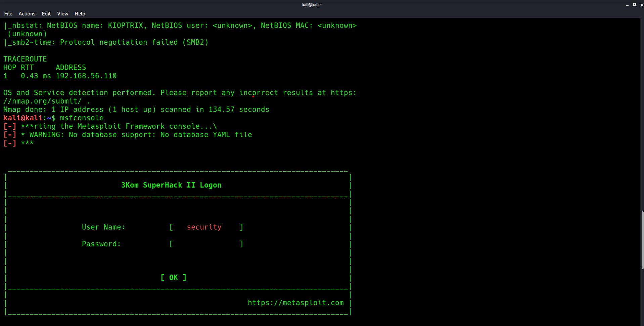Click the 'TRACEROUTE' heading text

tap(25, 59)
